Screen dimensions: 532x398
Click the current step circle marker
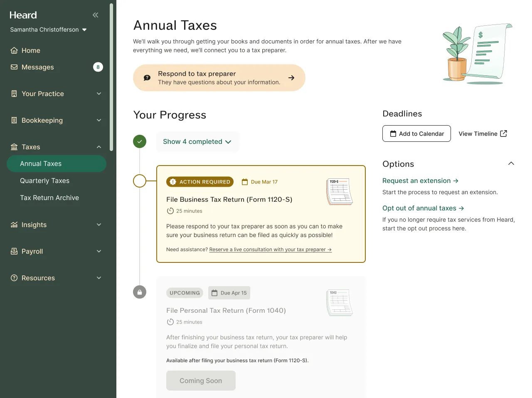tap(140, 181)
